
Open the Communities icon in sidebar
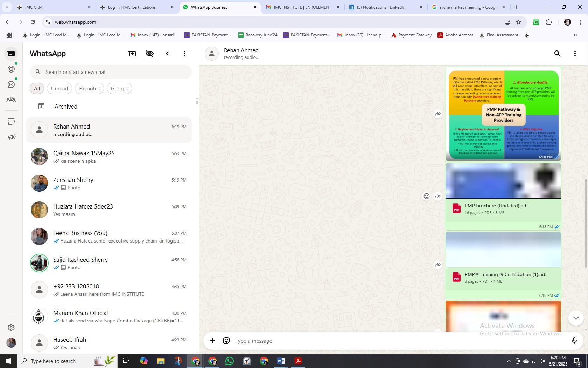pos(11,100)
